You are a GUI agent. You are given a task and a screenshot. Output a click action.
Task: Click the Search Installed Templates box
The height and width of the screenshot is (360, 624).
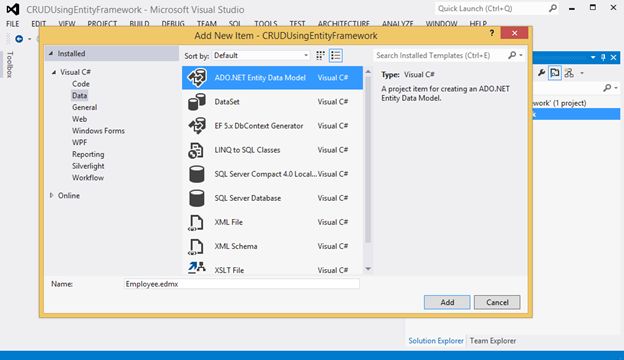tap(440, 55)
